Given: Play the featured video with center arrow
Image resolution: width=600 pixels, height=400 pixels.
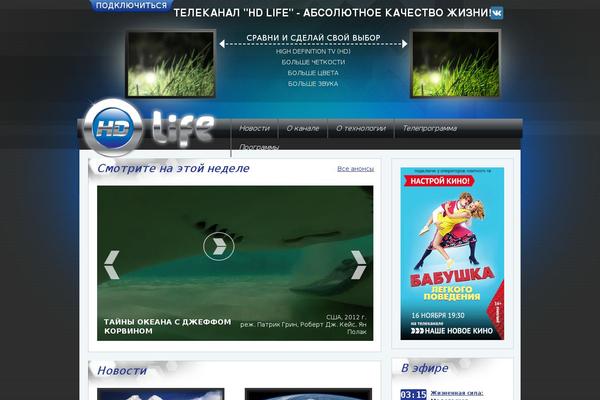Looking at the screenshot, I should point(218,247).
